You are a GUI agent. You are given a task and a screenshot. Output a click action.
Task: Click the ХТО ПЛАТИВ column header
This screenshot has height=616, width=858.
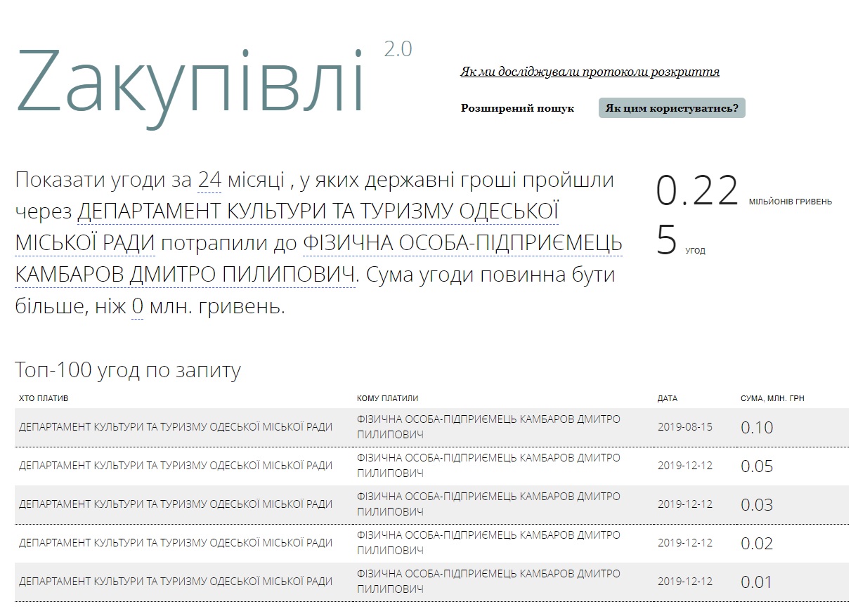click(x=44, y=398)
